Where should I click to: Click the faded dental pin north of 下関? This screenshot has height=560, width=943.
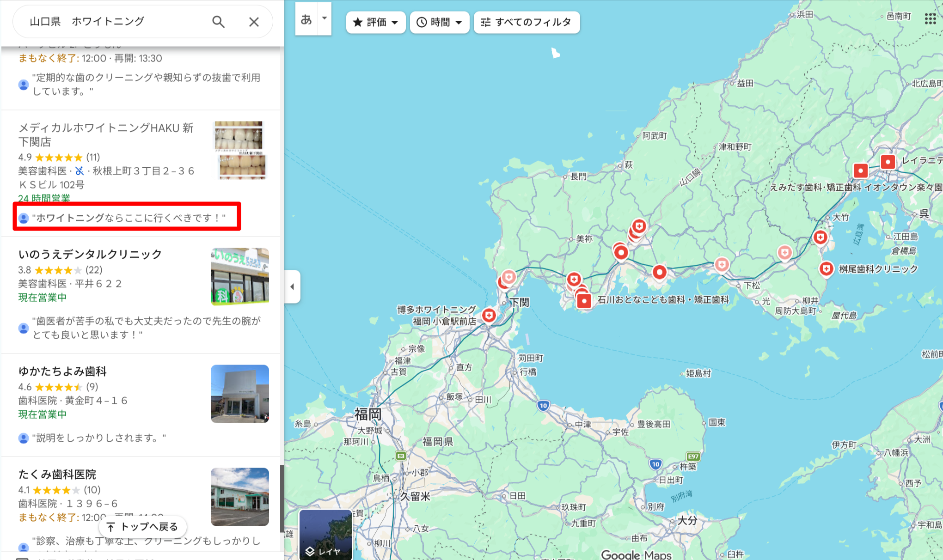(509, 277)
